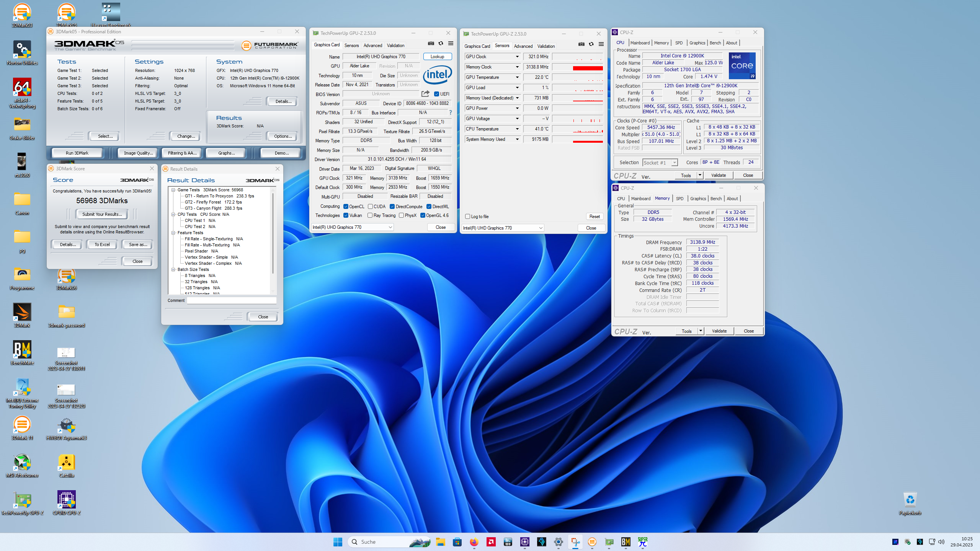This screenshot has height=551, width=980.
Task: Open the Memory Clock sensor dropdown
Action: 517,67
